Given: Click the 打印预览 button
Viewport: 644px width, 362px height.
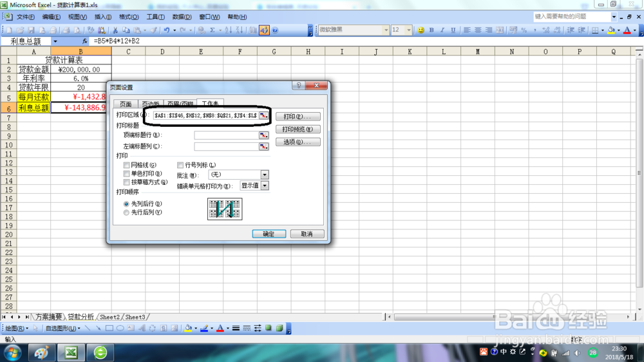Looking at the screenshot, I should point(298,129).
